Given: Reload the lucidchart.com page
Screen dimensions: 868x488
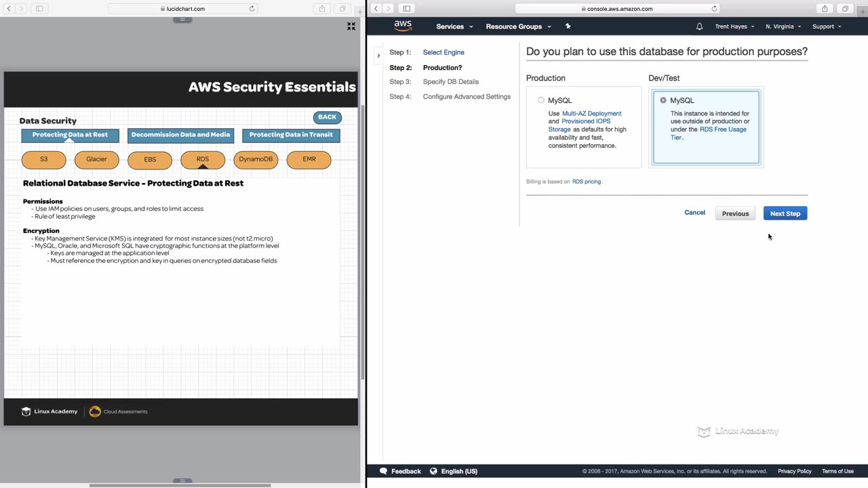Looking at the screenshot, I should pyautogui.click(x=252, y=9).
